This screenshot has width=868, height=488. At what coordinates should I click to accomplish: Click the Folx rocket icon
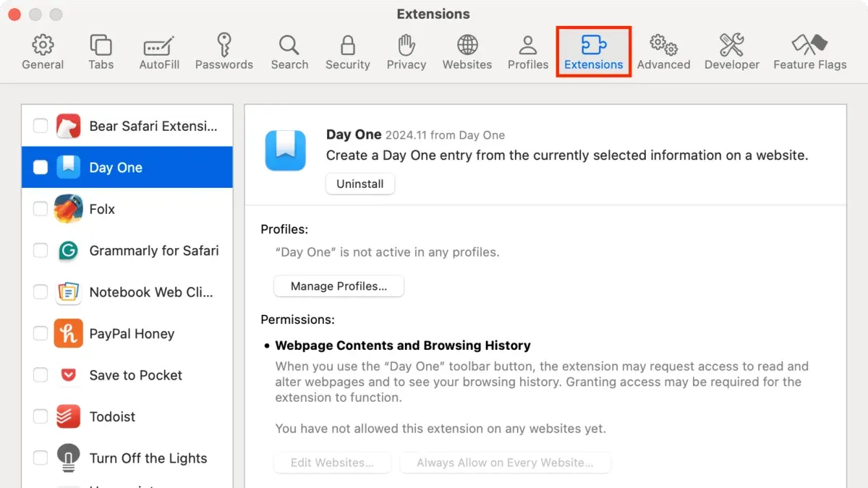69,209
